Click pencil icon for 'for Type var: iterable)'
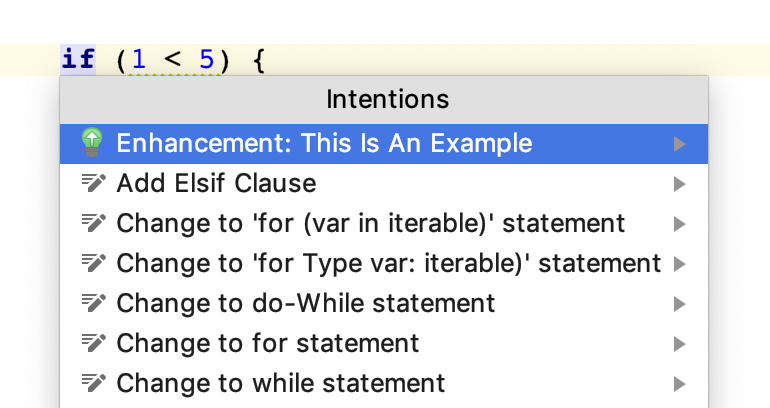 click(92, 263)
